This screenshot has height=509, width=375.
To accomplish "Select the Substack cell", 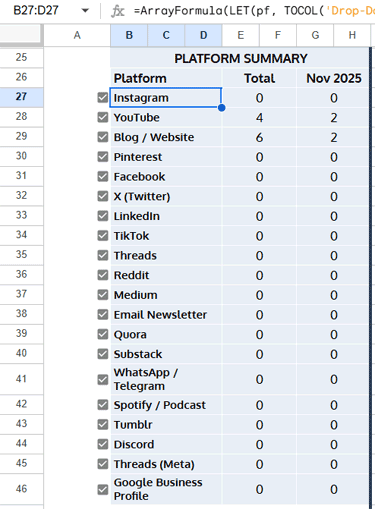I will pyautogui.click(x=166, y=354).
